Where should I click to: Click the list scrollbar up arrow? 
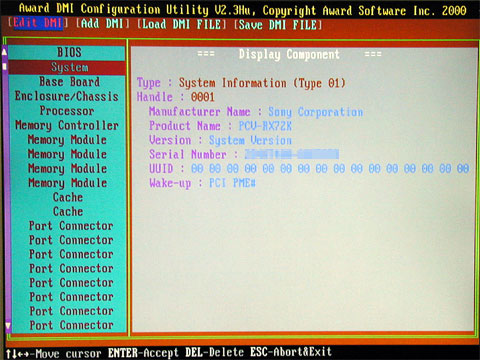pyautogui.click(x=4, y=52)
